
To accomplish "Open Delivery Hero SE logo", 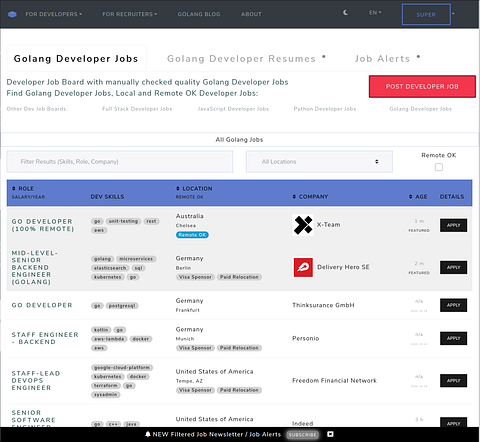I will point(303,267).
